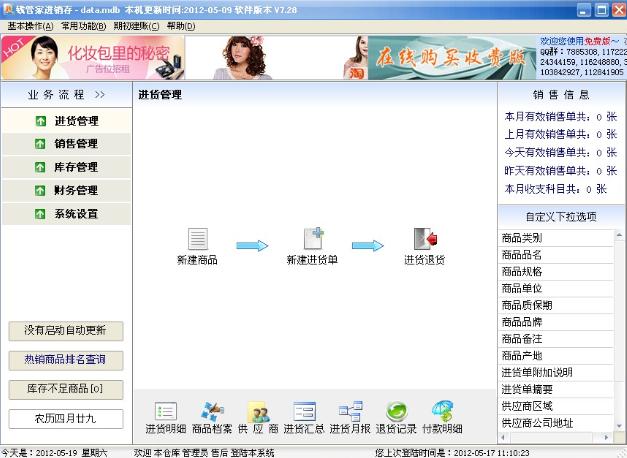Screen dimensions: 627x458
Task: Select 商品备注 in custom dropdown list
Action: [556, 339]
